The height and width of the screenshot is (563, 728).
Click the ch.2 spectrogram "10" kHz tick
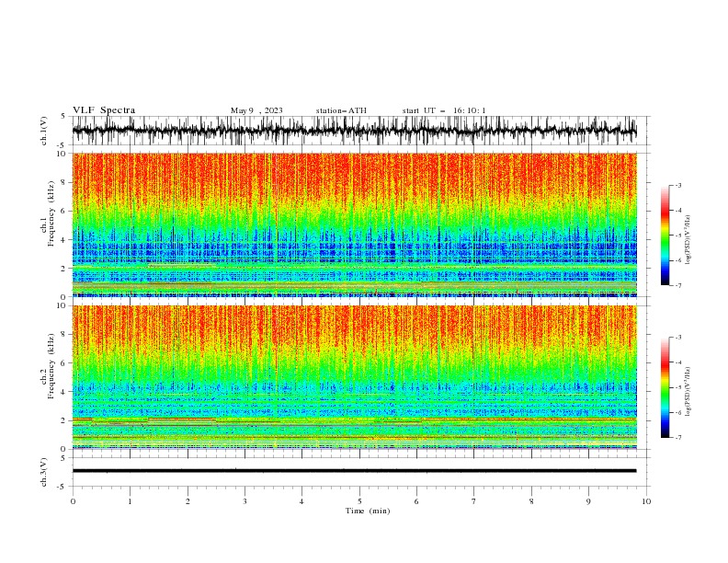click(x=63, y=305)
